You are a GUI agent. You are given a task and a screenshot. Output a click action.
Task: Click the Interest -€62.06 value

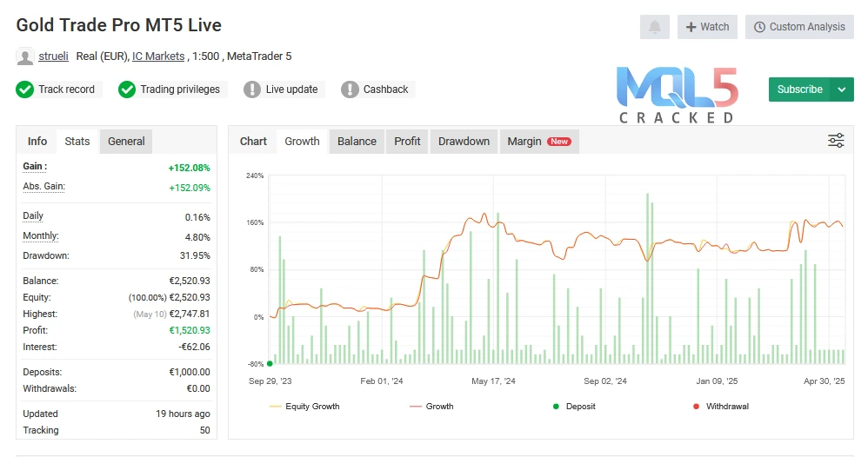tap(194, 347)
